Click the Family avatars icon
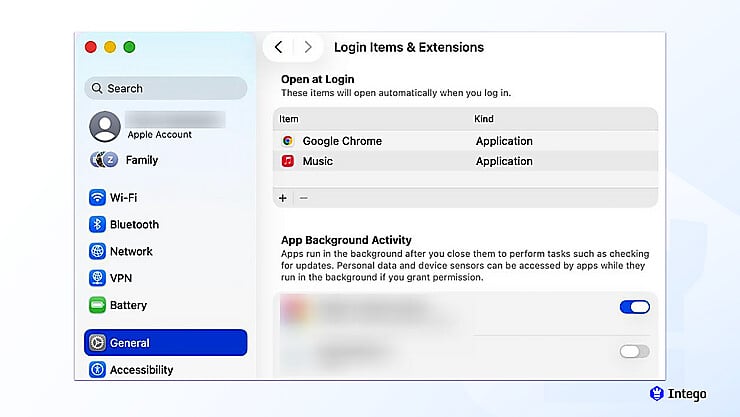740x417 pixels. [x=104, y=160]
